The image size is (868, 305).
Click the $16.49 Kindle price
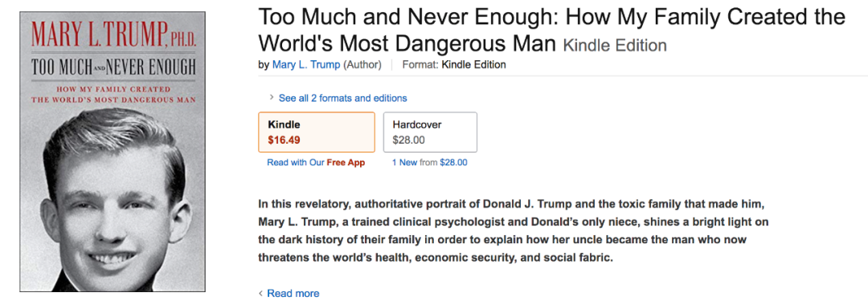click(284, 140)
